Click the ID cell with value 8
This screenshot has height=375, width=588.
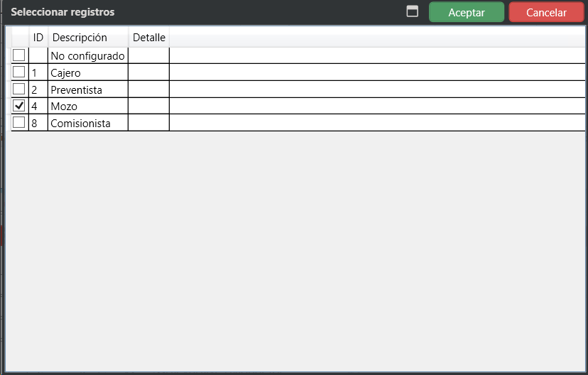click(x=38, y=124)
